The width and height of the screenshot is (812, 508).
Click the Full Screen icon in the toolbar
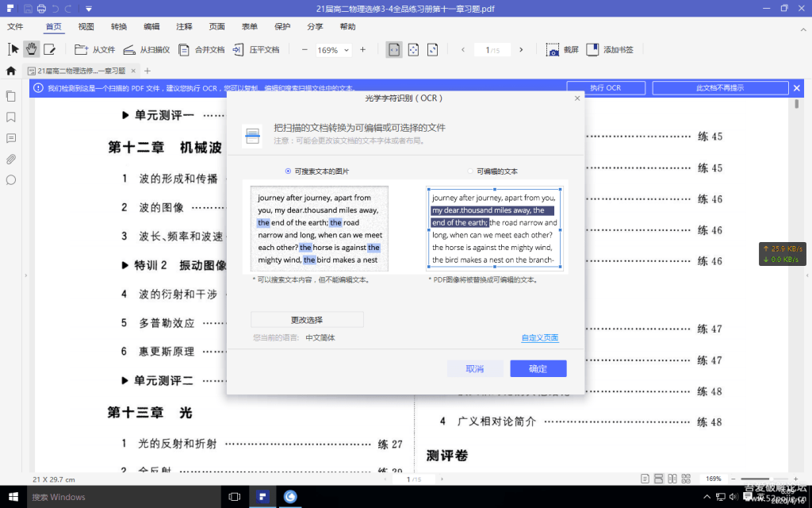pos(432,50)
